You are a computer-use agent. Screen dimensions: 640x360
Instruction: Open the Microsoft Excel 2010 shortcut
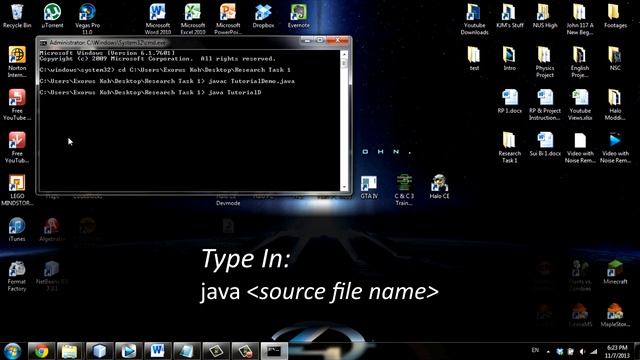193,19
